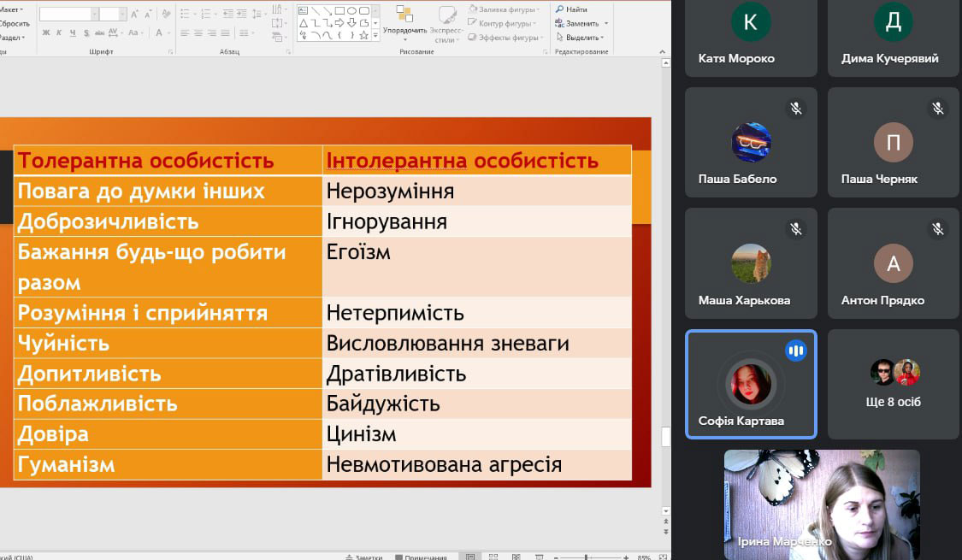
Task: Toggle Примечания comments pane
Action: 421,557
